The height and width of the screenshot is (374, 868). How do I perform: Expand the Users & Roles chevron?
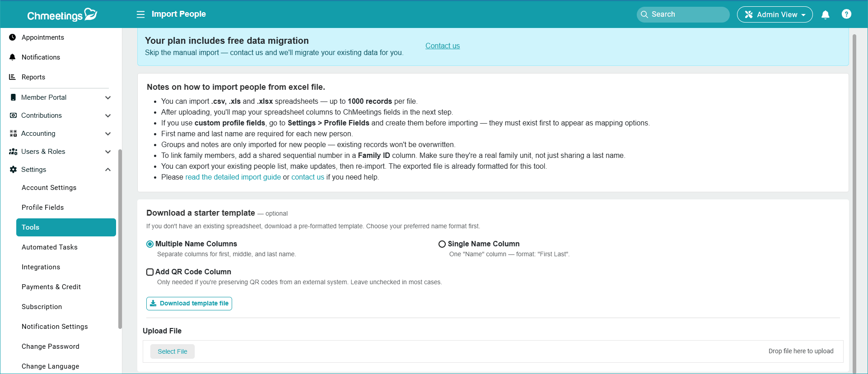(108, 152)
